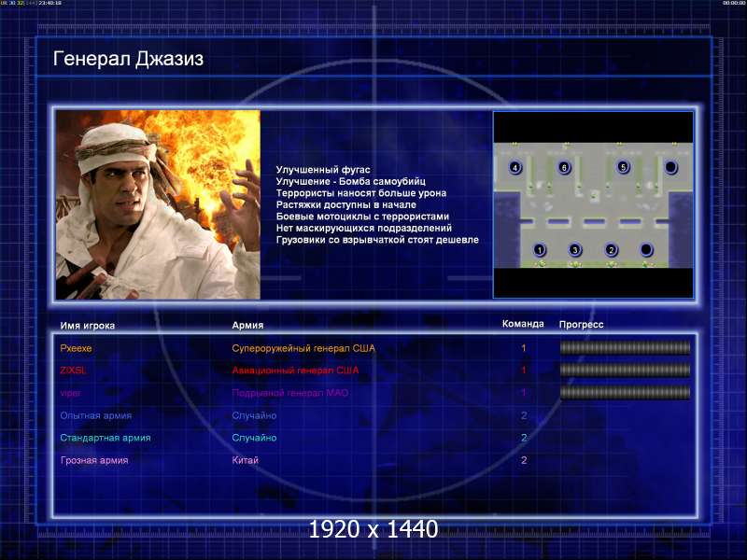The image size is (747, 560).
Task: Click 'Нет маскирующихся подразделений' line
Action: click(x=364, y=228)
